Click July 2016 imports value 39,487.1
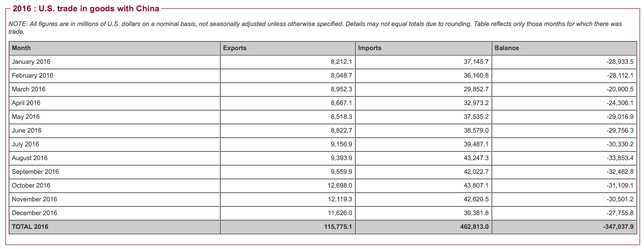 475,144
